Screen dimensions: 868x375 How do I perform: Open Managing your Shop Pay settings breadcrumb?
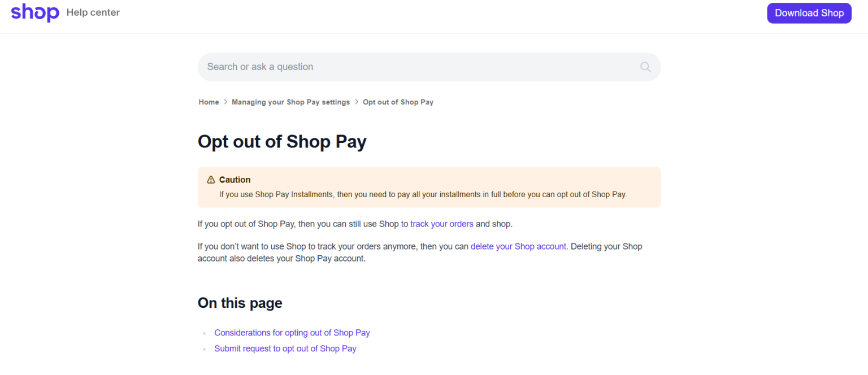(x=290, y=102)
